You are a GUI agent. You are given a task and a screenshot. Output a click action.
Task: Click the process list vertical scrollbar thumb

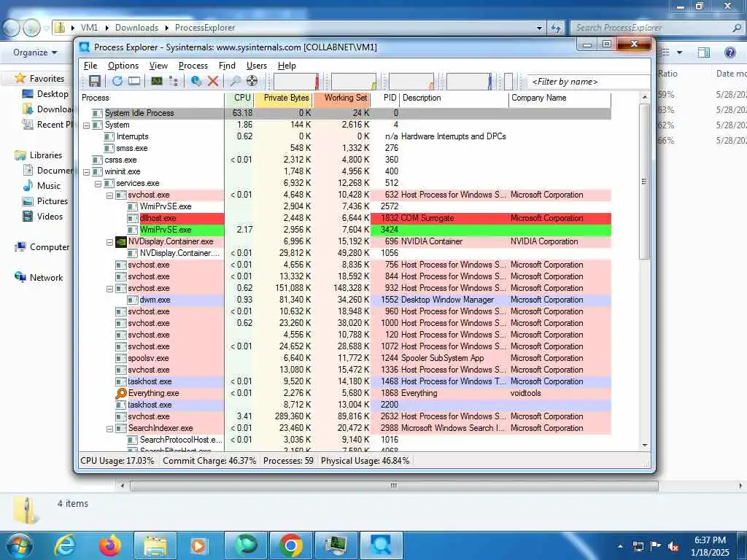(644, 181)
